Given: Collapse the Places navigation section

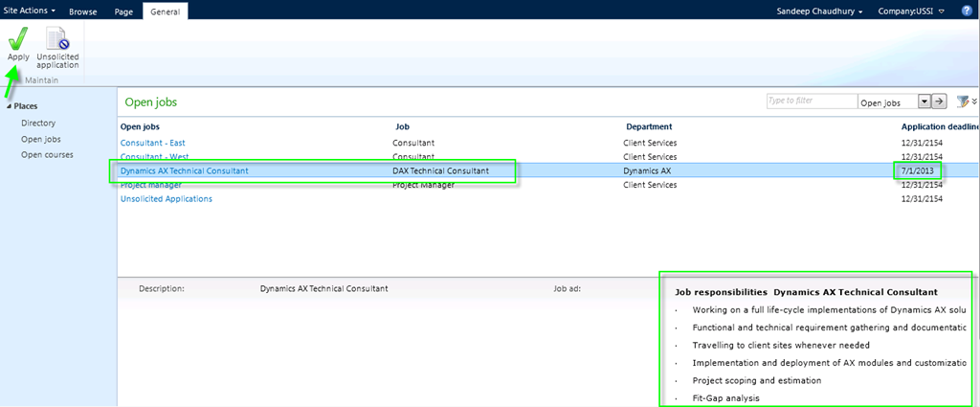Looking at the screenshot, I should click(9, 106).
